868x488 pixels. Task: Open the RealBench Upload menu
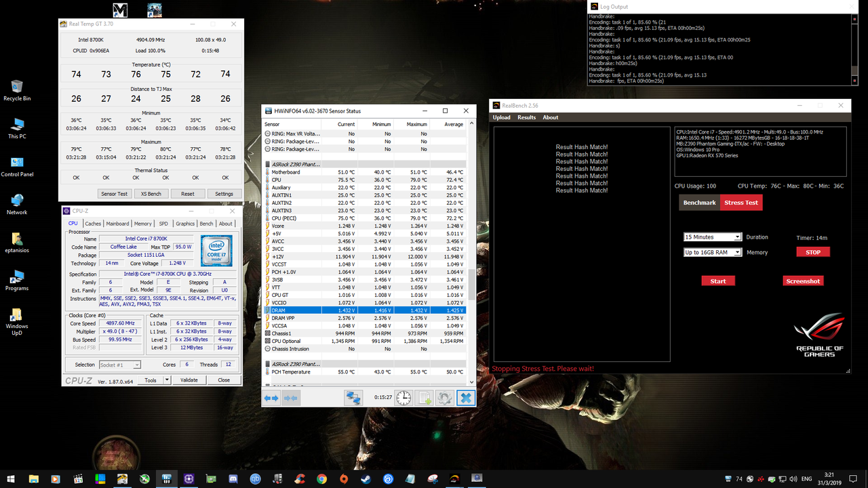[x=501, y=117]
